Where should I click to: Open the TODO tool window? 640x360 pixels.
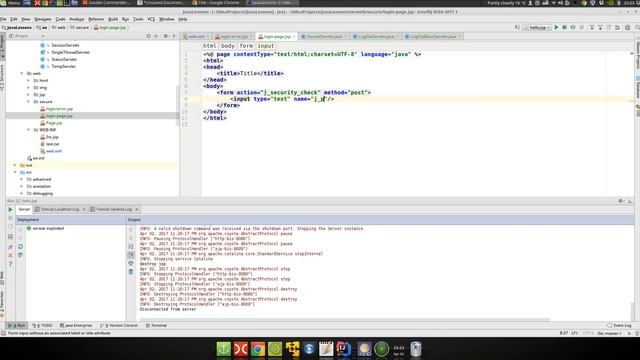[42, 325]
